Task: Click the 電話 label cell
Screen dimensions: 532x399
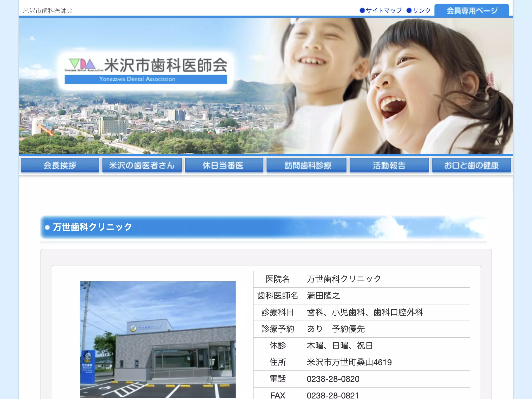Action: point(278,379)
